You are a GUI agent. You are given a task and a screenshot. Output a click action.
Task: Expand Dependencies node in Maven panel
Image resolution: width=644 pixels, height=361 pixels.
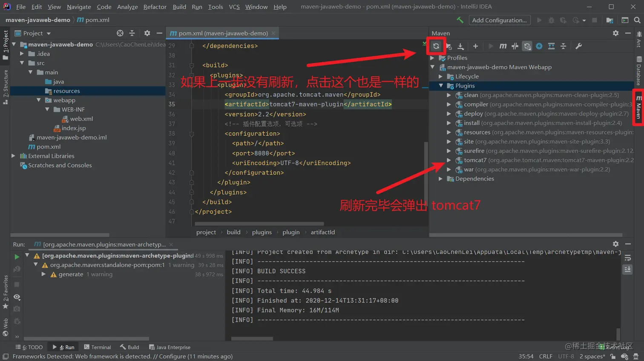(x=441, y=179)
